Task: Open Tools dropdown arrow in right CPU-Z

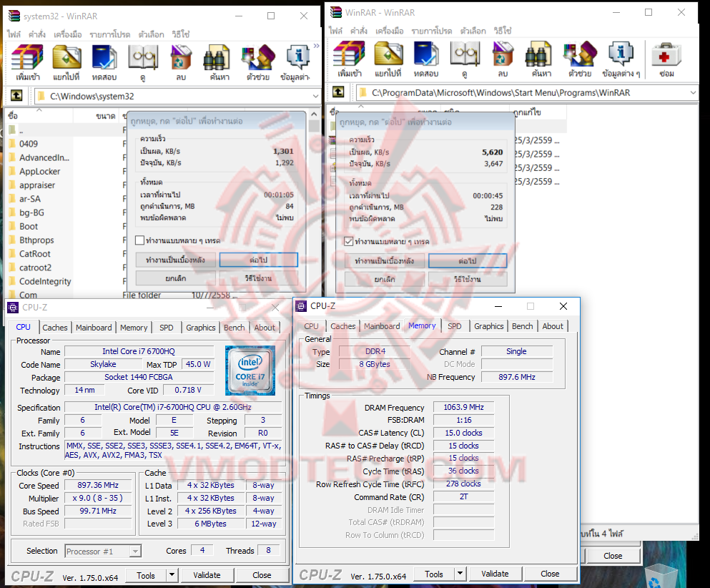Action: point(460,574)
